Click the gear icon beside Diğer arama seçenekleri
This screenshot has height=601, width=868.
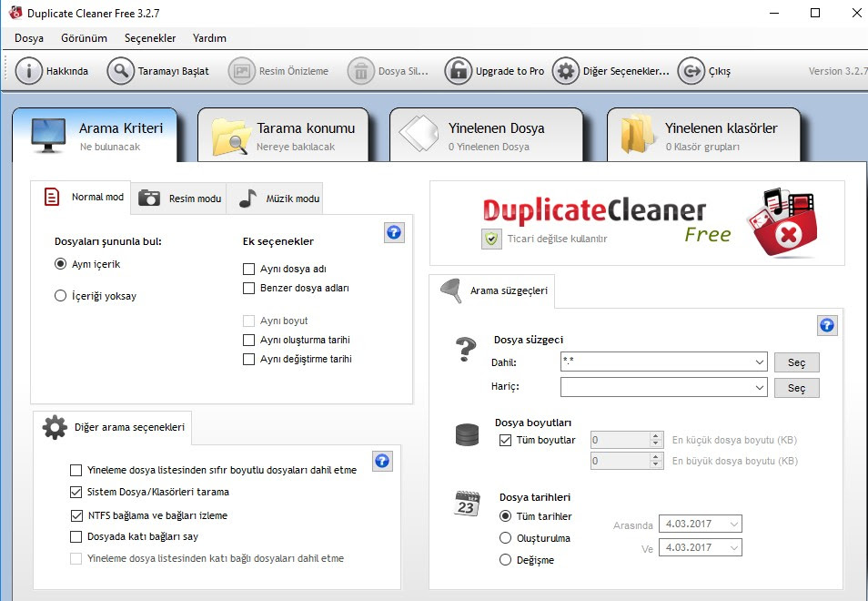pyautogui.click(x=55, y=427)
